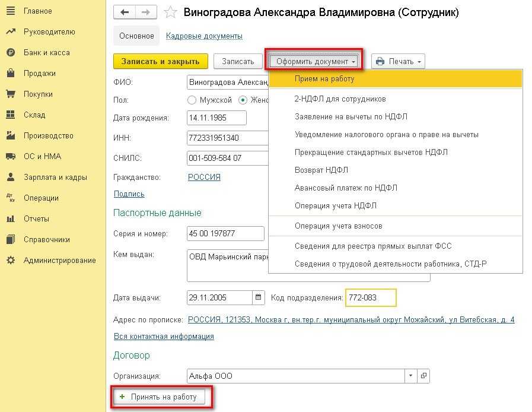Click the Дата выдачи date field

click(219, 297)
